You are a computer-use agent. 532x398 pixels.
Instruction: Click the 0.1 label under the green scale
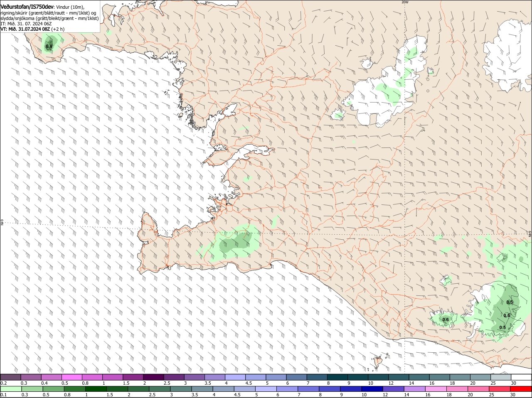pyautogui.click(x=3, y=395)
